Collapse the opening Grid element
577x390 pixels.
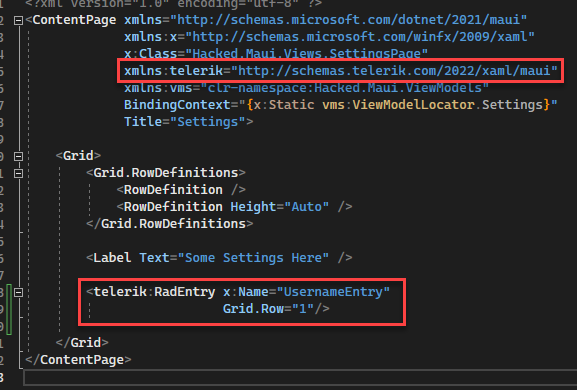(18, 156)
